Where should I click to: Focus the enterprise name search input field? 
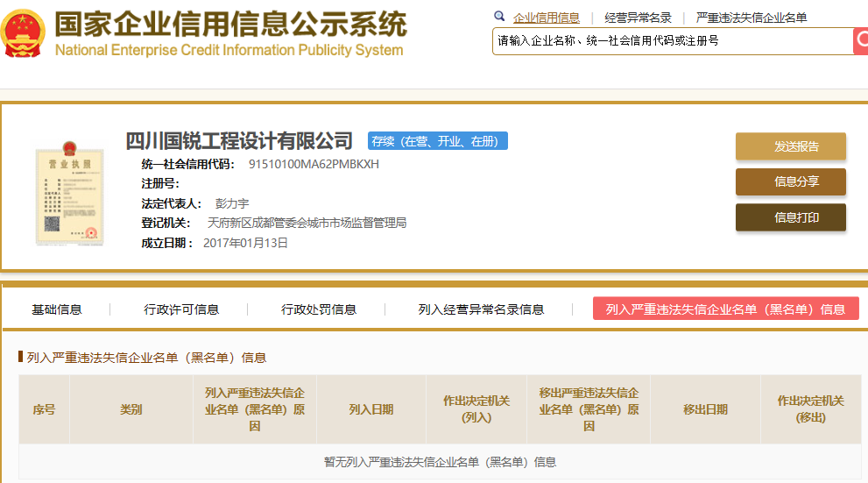tap(673, 41)
